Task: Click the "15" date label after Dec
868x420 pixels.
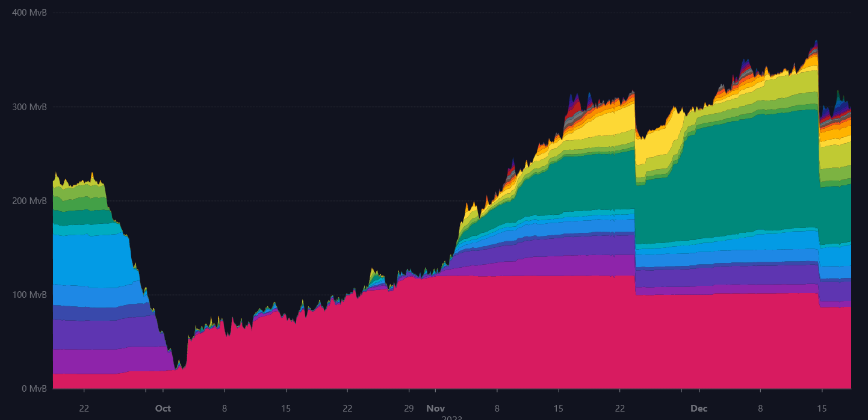Action: tap(822, 408)
